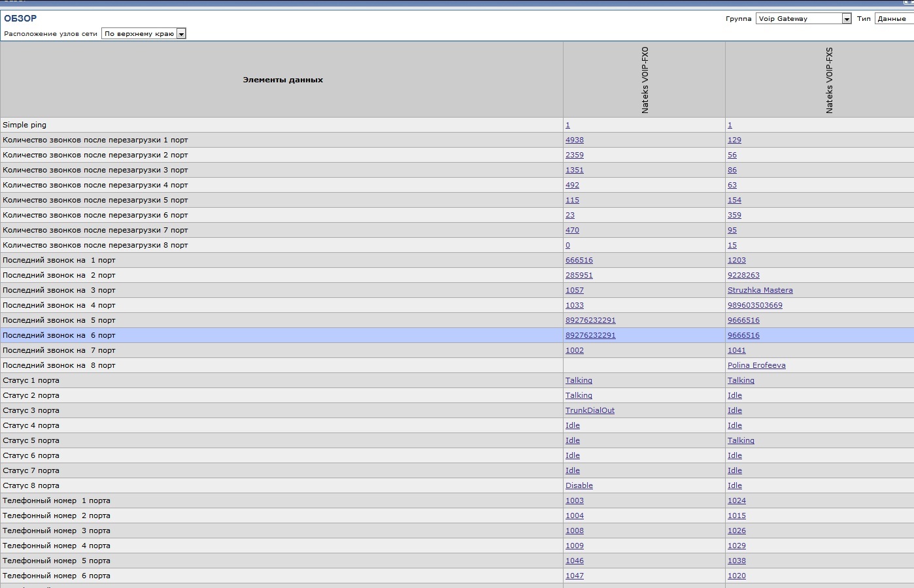
Task: Open the 89276232291 last call link for port 5
Action: [590, 320]
